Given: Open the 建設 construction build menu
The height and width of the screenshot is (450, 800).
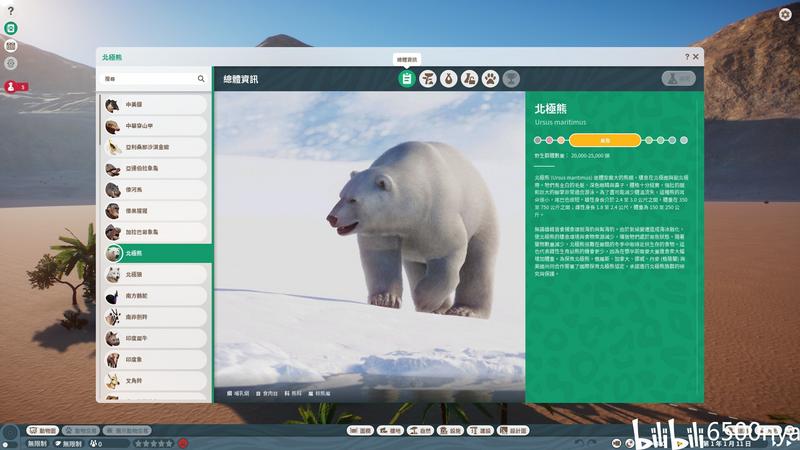Looking at the screenshot, I should 481,431.
